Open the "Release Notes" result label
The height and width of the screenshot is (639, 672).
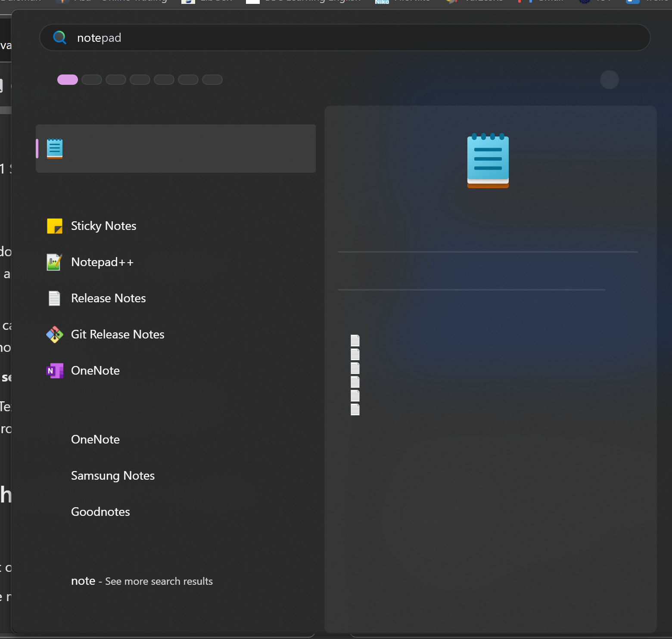point(109,298)
